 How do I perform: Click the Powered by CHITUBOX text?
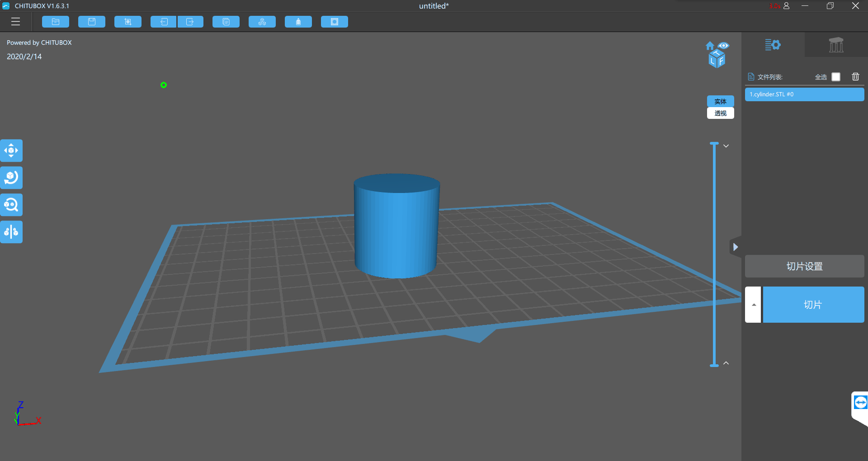[x=39, y=42]
